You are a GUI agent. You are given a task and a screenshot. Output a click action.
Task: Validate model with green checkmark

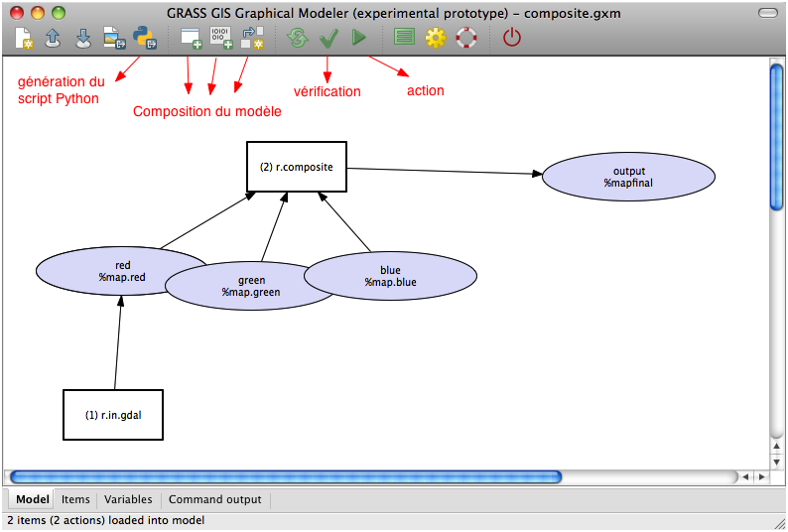coord(328,39)
